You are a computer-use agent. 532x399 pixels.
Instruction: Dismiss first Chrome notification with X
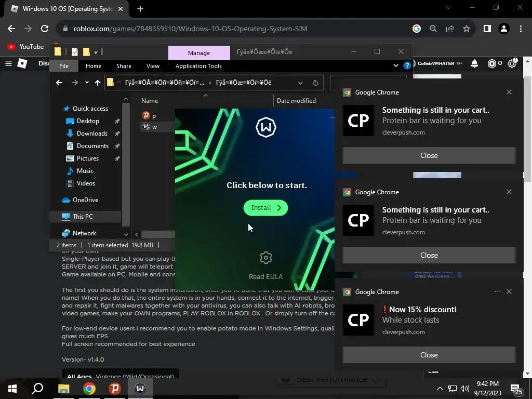pos(509,92)
